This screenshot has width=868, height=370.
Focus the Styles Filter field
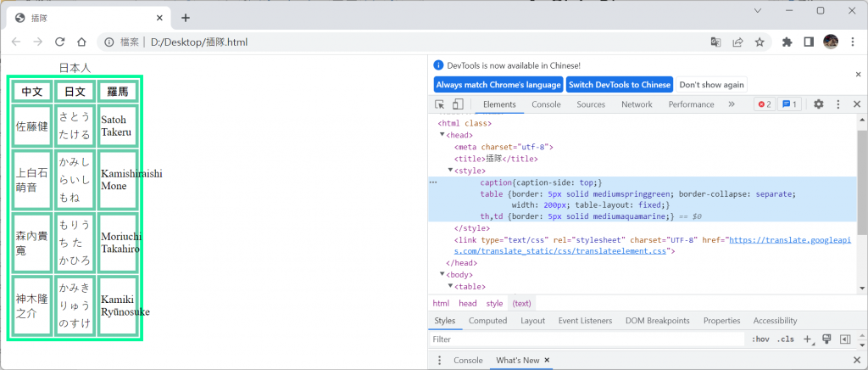coord(587,339)
